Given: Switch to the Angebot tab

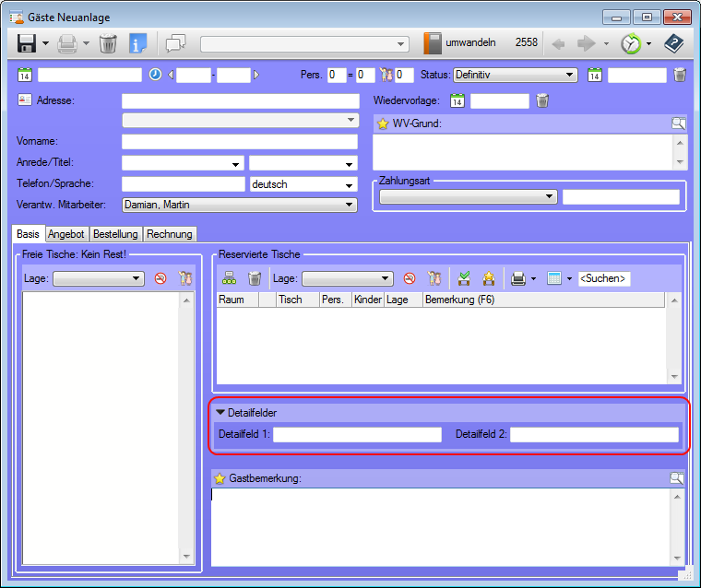Looking at the screenshot, I should tap(66, 234).
